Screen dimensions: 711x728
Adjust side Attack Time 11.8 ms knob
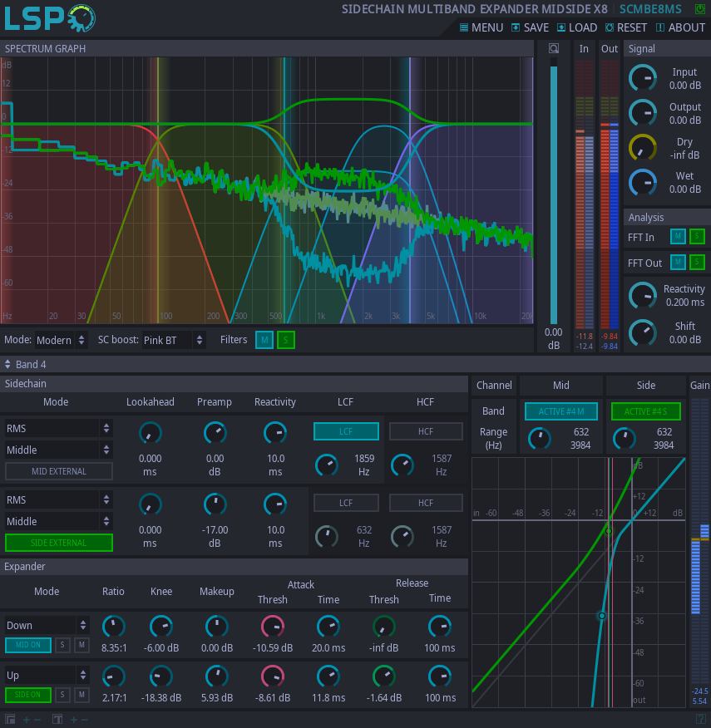coord(328,677)
